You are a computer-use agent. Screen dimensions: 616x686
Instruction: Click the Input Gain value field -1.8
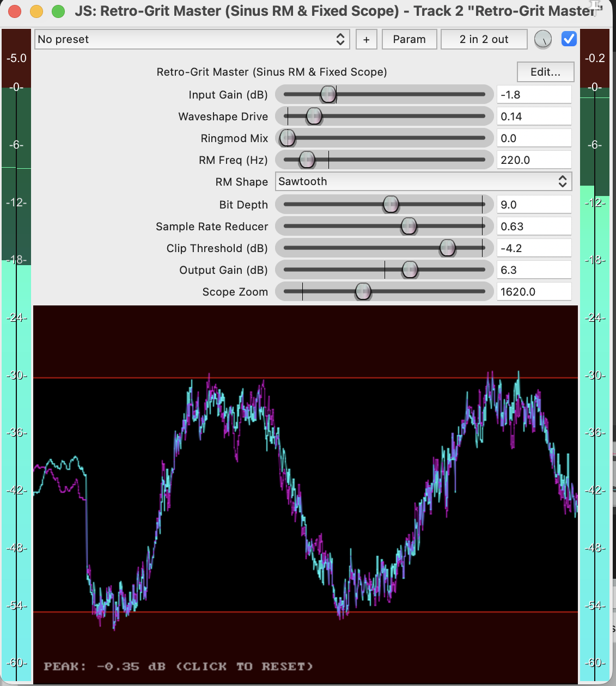(x=534, y=94)
